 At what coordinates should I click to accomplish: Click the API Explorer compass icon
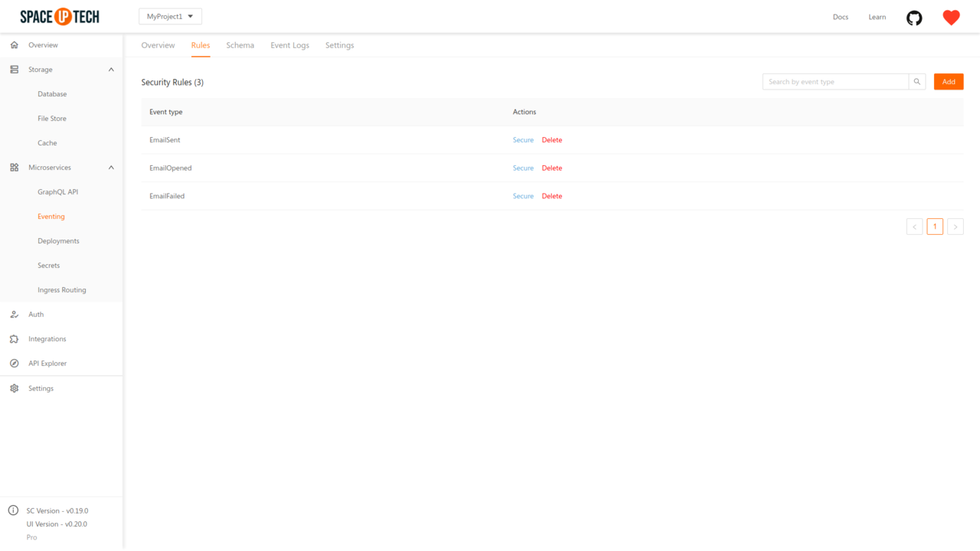[15, 364]
